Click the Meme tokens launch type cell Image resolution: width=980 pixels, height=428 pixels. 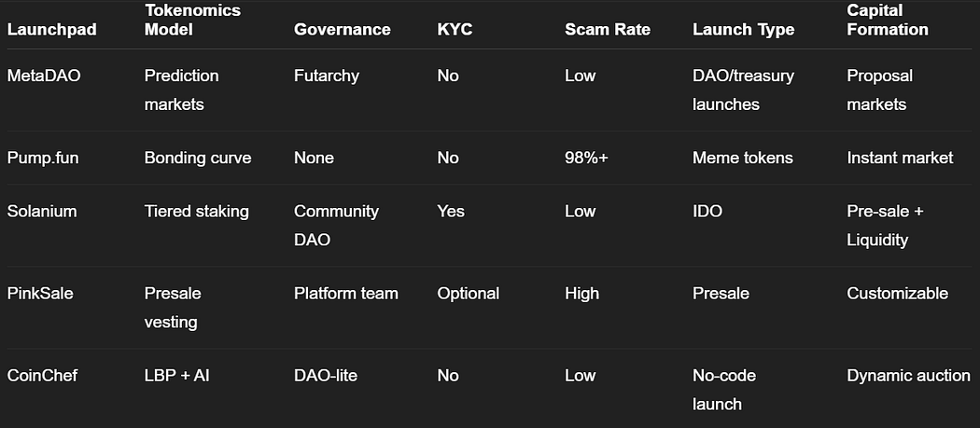pos(743,159)
